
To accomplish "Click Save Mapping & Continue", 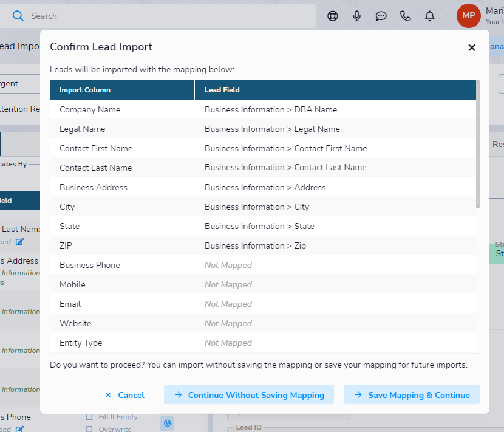I will coord(412,395).
